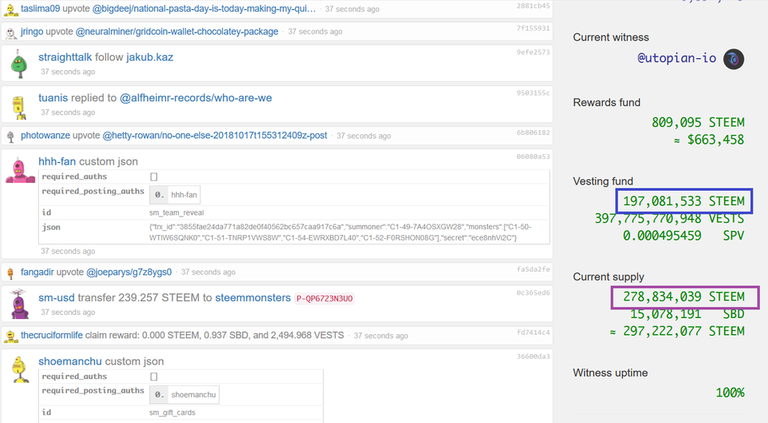Click transaction hash 2881cb45
This screenshot has width=768, height=423.
533,6
